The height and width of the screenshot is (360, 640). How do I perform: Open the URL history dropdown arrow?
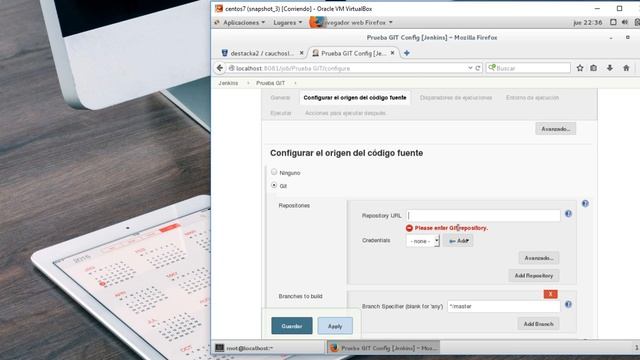click(x=470, y=68)
